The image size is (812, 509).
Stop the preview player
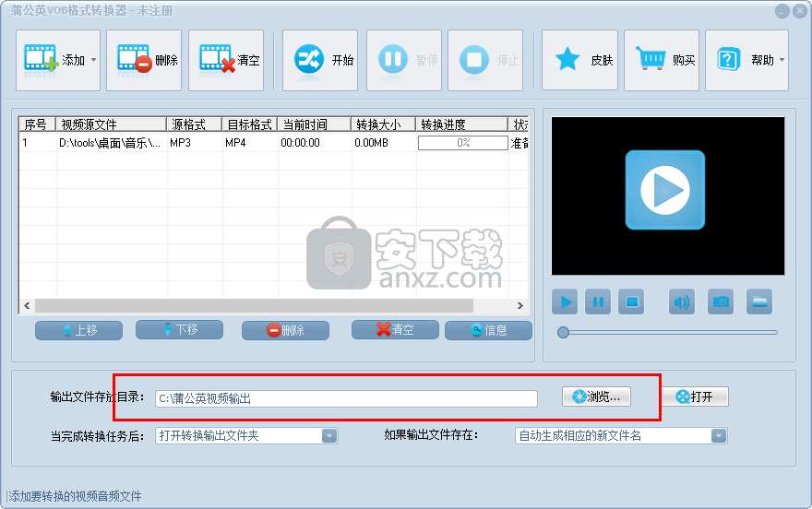(631, 302)
